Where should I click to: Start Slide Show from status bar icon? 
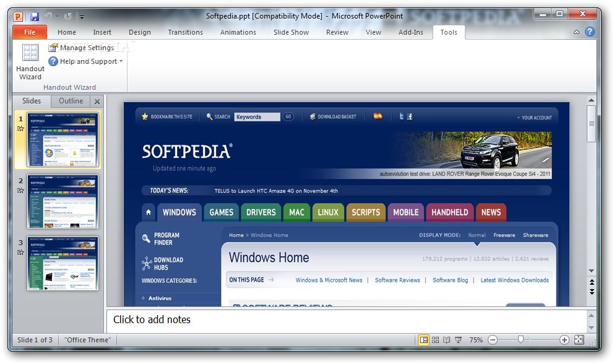(458, 340)
